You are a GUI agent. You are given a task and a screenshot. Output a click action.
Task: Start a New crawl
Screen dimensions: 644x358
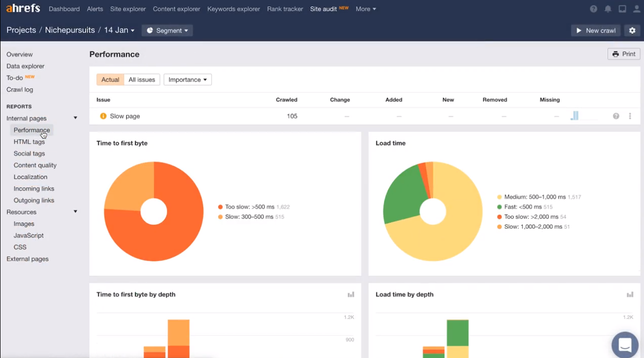[596, 30]
